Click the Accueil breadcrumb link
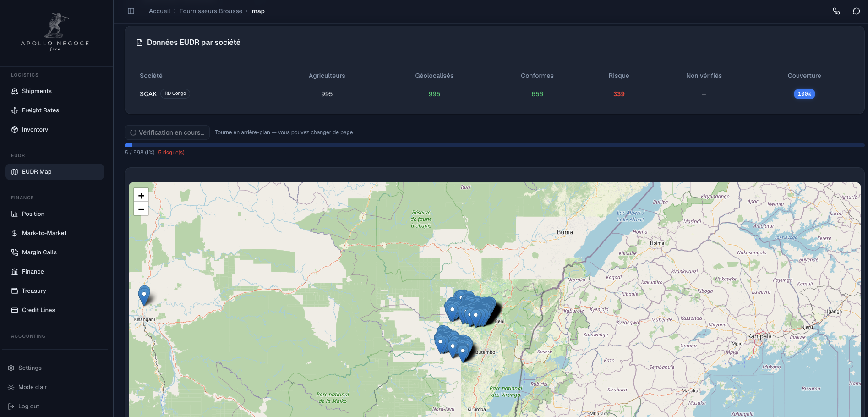 pos(159,11)
